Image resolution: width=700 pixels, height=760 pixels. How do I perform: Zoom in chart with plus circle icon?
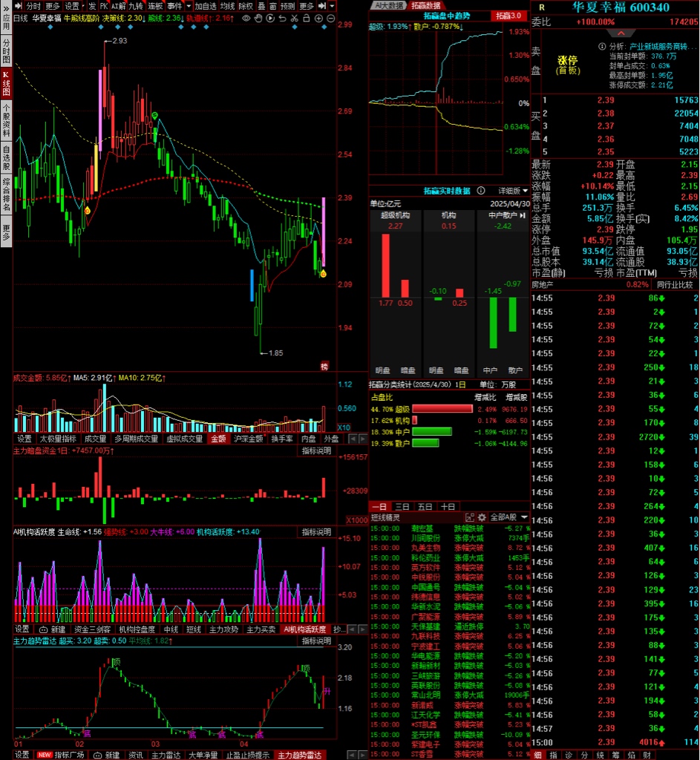(318, 19)
